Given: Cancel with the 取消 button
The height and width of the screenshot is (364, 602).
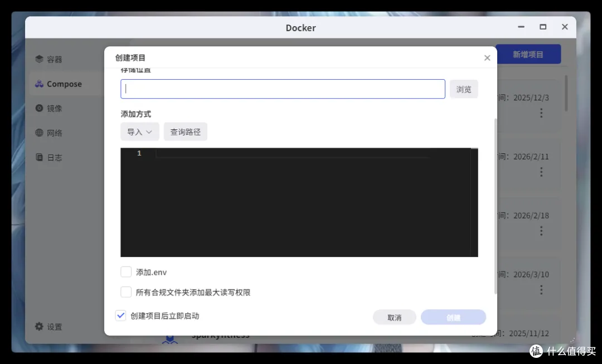Looking at the screenshot, I should [394, 318].
